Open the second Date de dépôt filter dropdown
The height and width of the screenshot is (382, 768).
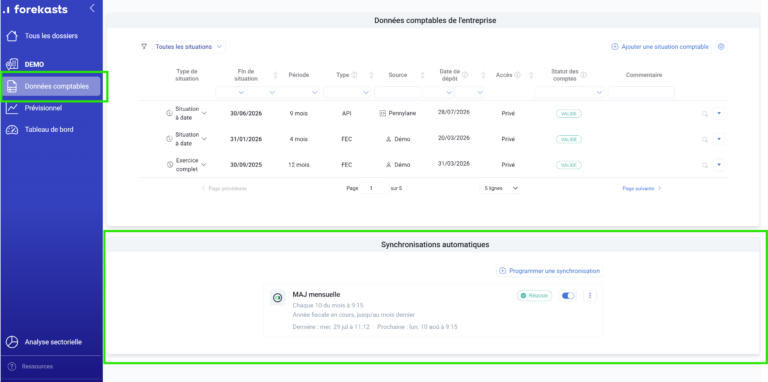pos(469,92)
